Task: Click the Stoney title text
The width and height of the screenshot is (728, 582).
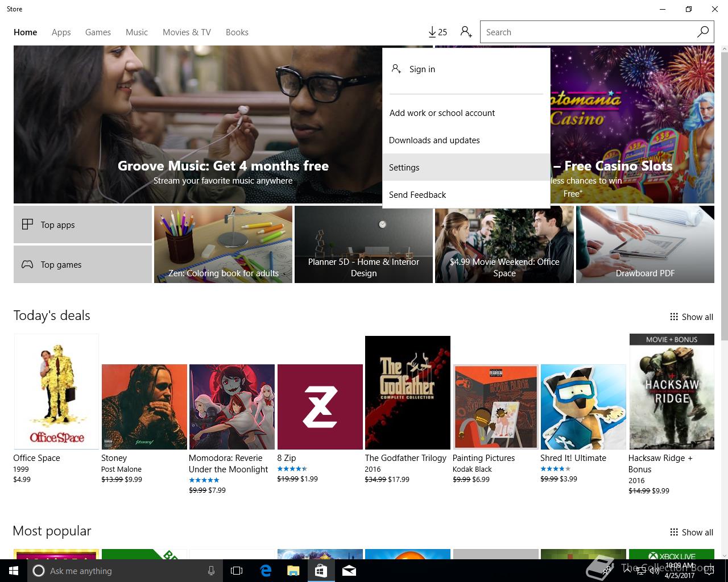Action: (114, 458)
